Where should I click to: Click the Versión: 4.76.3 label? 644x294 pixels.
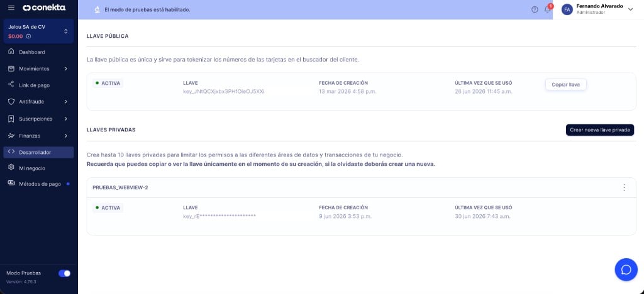[21, 281]
